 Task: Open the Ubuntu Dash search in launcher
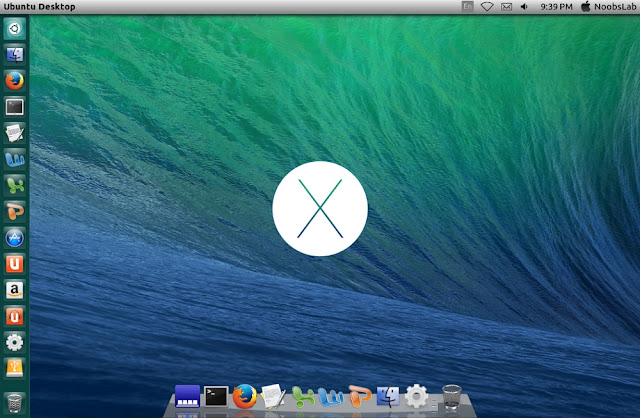point(15,29)
